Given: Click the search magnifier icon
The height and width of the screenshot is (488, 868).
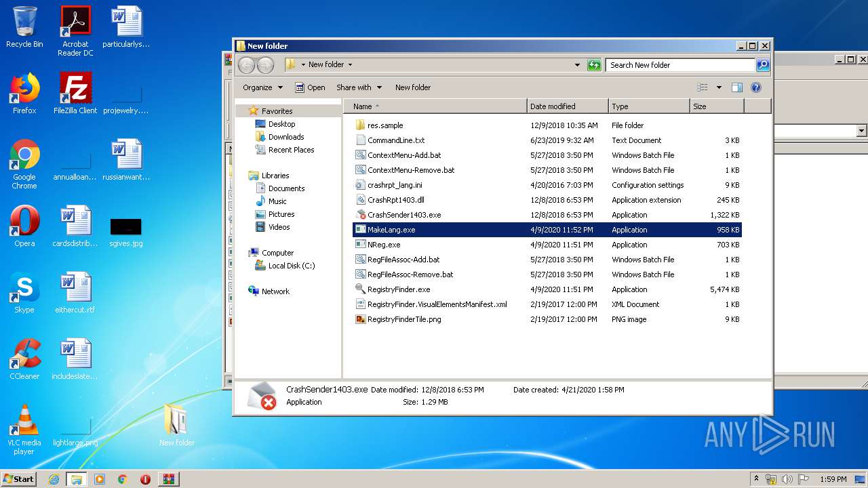Looking at the screenshot, I should (763, 65).
